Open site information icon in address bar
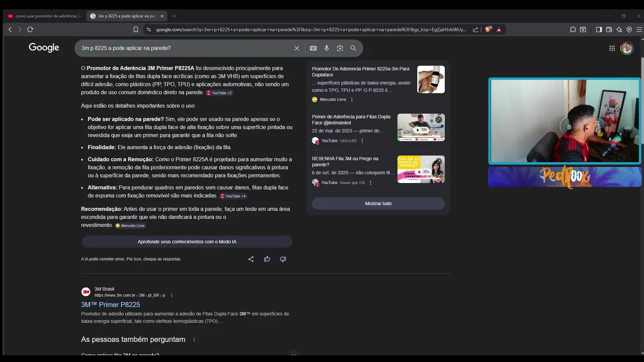The width and height of the screenshot is (644, 362). [x=148, y=30]
